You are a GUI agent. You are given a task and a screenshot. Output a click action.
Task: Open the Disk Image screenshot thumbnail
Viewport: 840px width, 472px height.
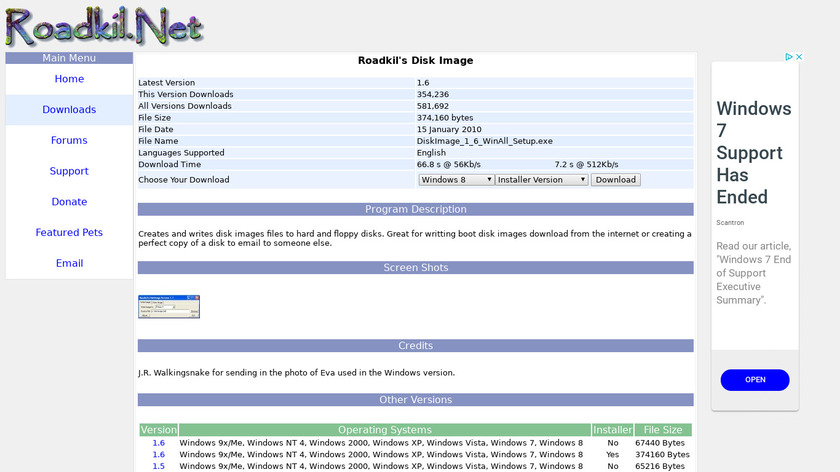click(169, 306)
